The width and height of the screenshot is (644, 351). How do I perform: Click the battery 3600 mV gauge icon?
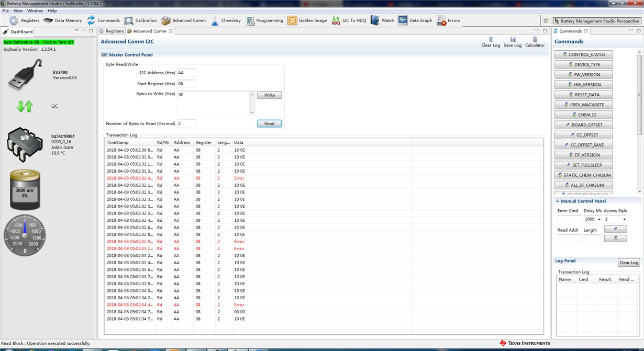(x=25, y=190)
